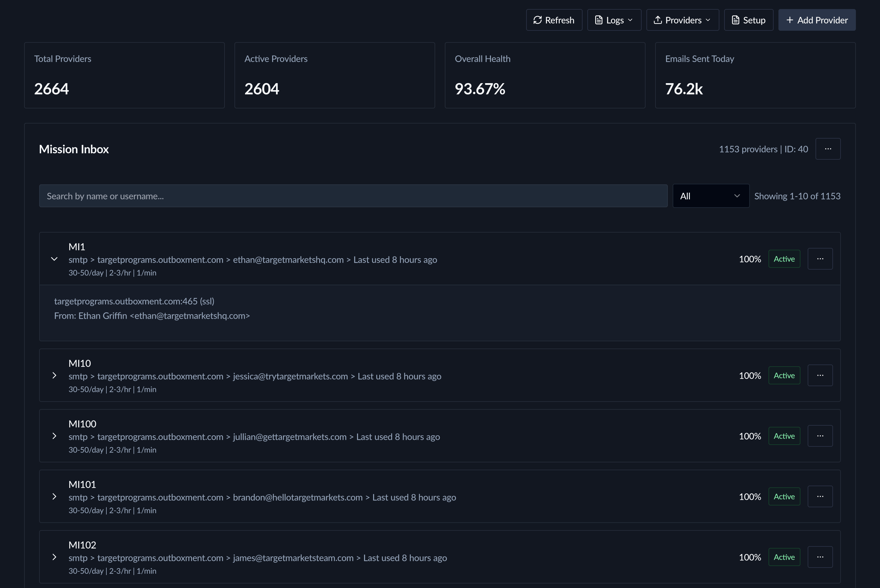The image size is (880, 588).
Task: Click MI101 rate limit '30-50/day' line
Action: coord(112,511)
